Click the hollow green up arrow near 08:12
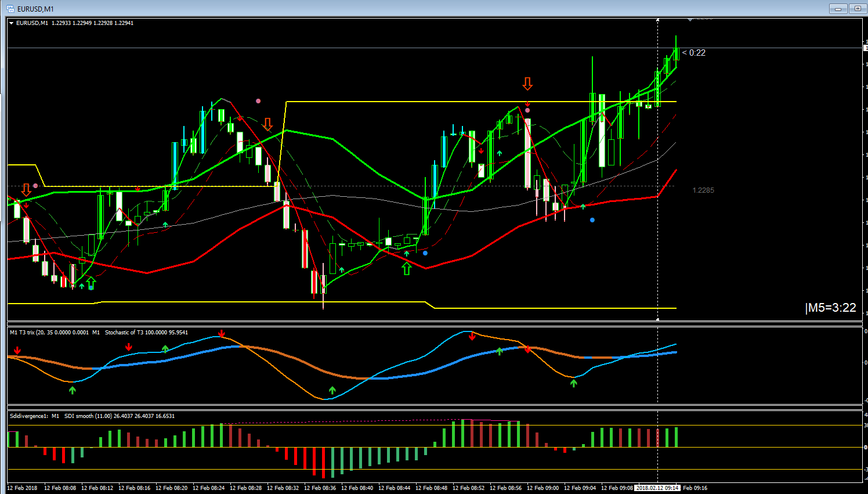The image size is (868, 494). [91, 283]
